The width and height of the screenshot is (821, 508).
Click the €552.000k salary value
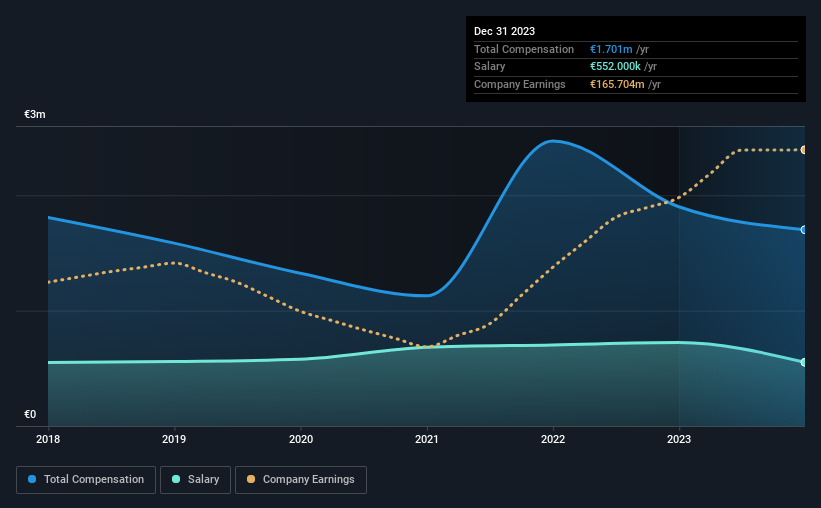[615, 67]
